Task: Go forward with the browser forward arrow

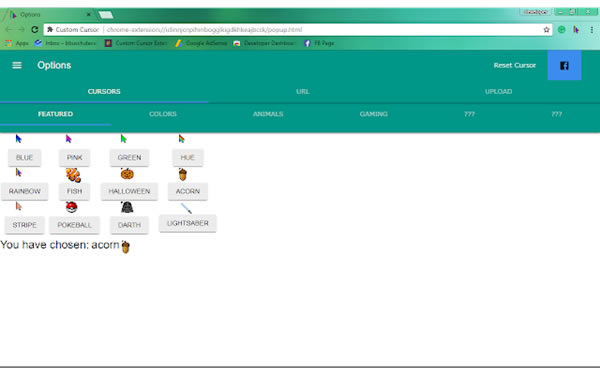Action: 21,29
